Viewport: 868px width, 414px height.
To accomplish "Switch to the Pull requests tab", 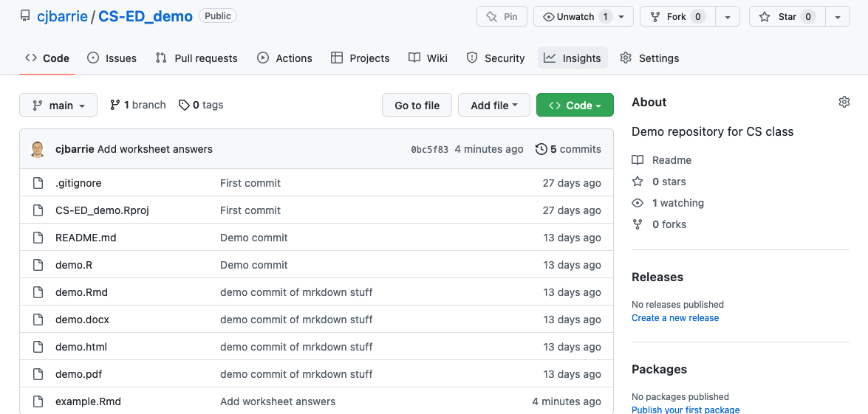I will 197,58.
